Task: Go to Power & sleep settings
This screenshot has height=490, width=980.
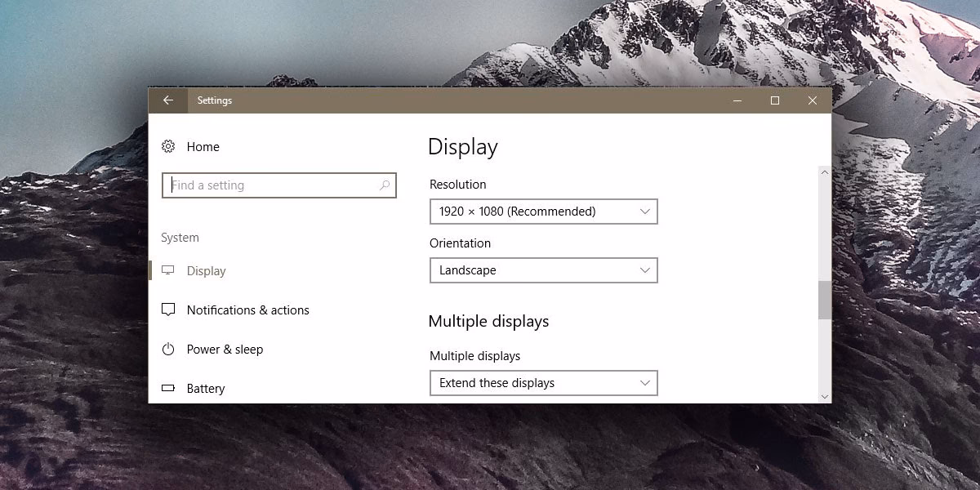Action: 225,349
